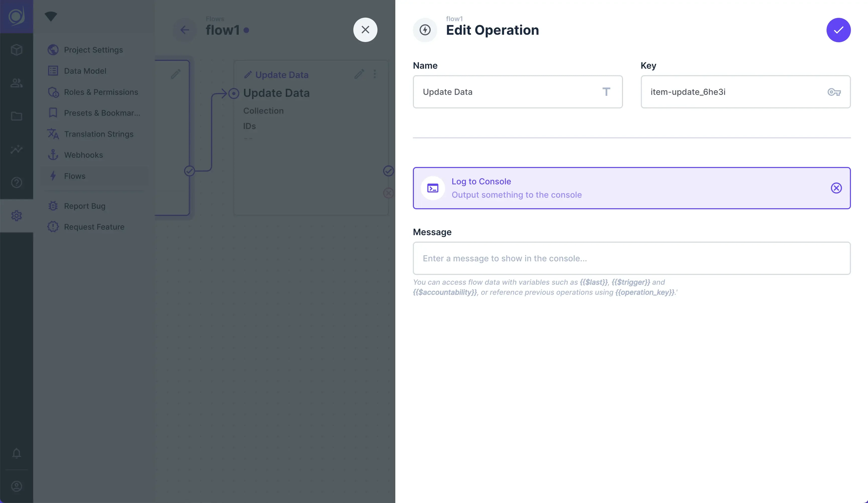Open the user profile avatar

17,486
